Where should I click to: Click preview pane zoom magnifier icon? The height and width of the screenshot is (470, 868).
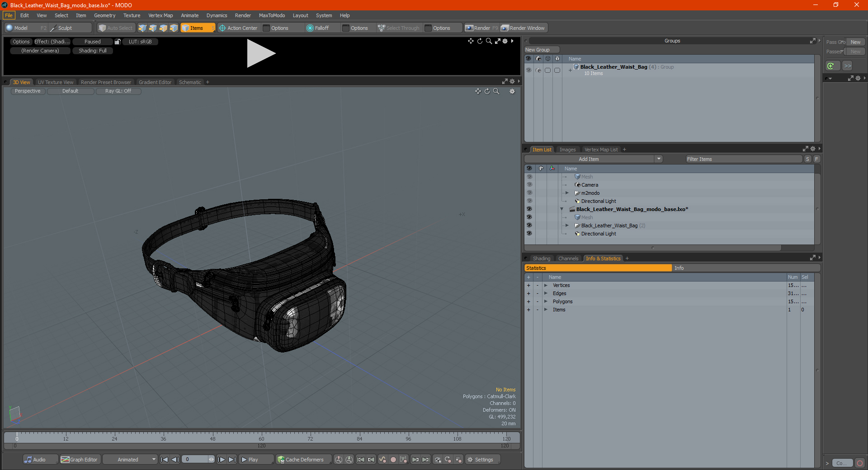coord(489,41)
